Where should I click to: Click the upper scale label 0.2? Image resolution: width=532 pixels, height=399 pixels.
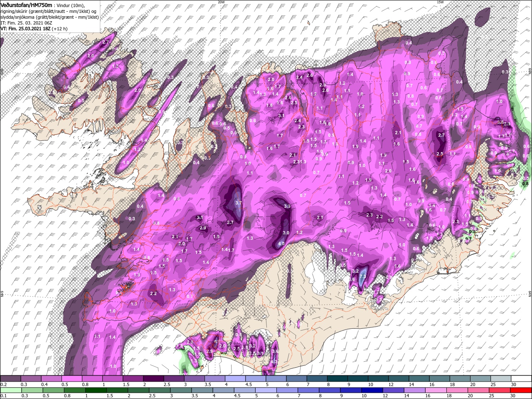point(3,384)
